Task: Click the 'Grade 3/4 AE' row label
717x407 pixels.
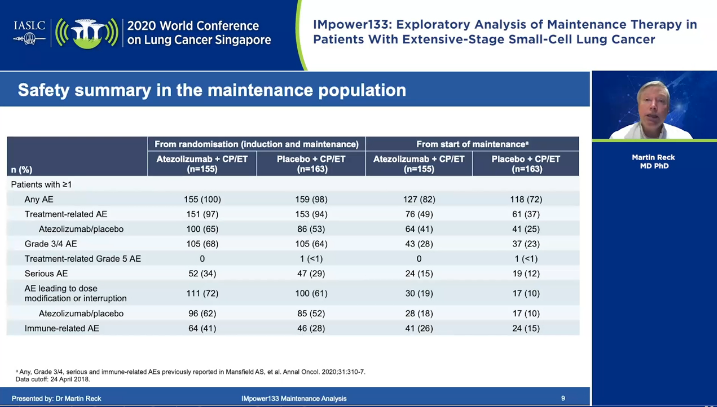Action: [51, 244]
